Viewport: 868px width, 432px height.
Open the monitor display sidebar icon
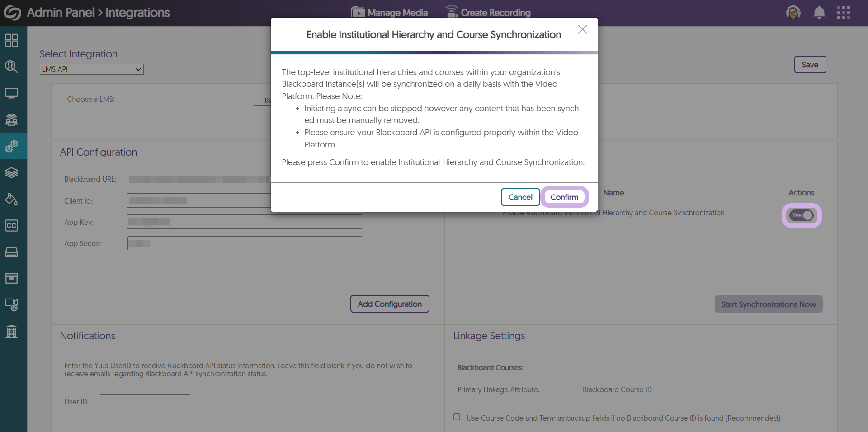tap(11, 93)
